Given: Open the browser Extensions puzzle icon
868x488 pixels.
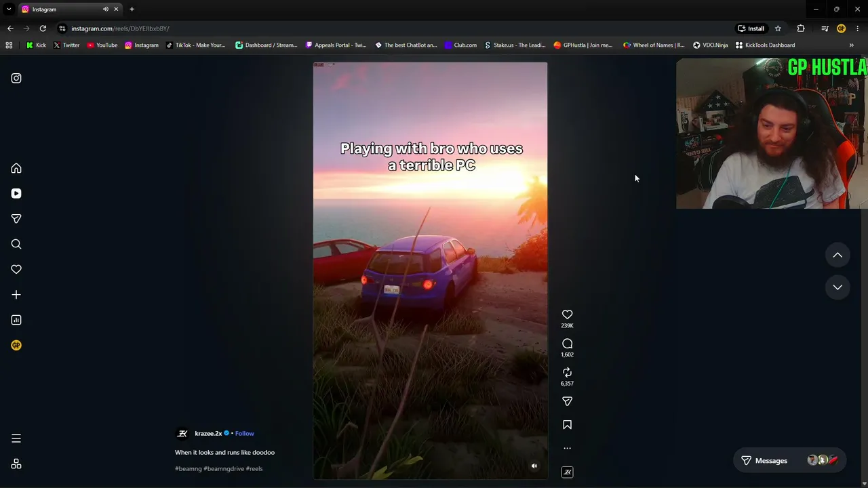Looking at the screenshot, I should (801, 28).
